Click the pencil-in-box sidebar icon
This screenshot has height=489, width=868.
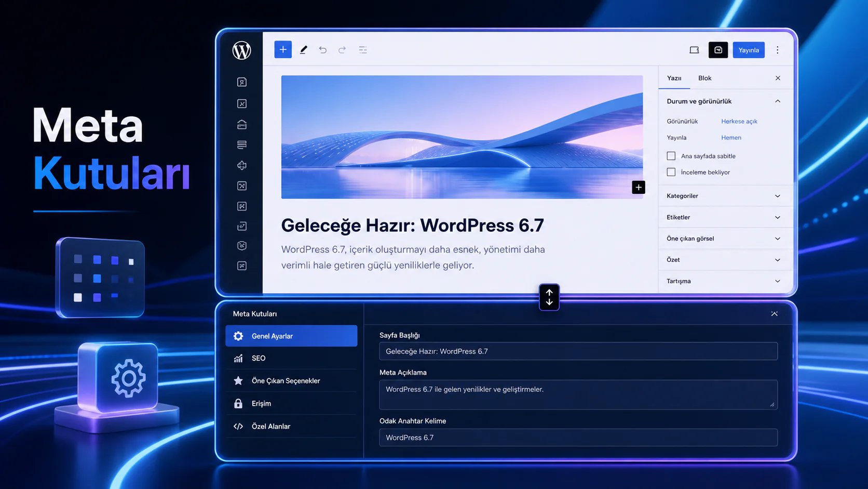242,226
